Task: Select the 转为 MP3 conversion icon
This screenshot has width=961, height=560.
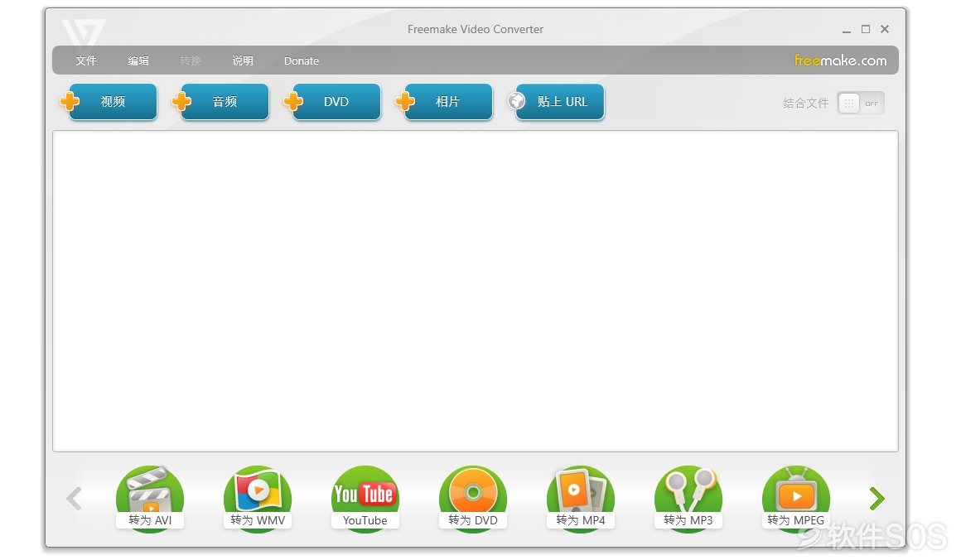Action: point(688,499)
